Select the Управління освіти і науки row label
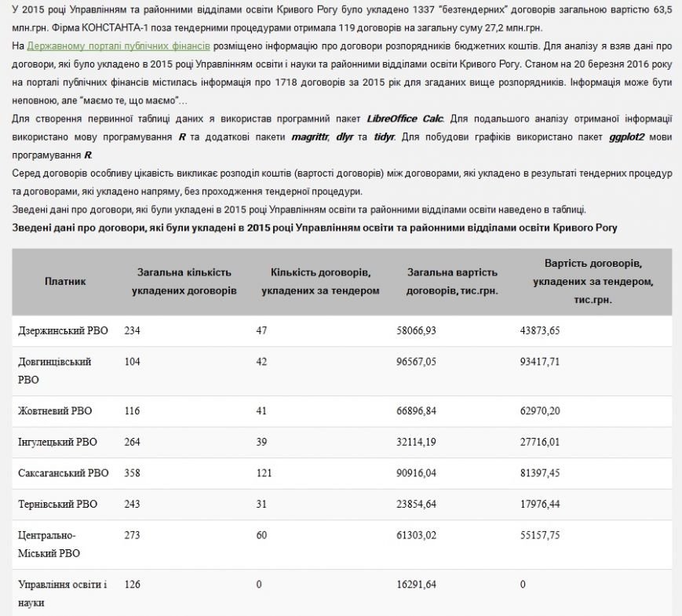The image size is (682, 616). click(x=62, y=593)
